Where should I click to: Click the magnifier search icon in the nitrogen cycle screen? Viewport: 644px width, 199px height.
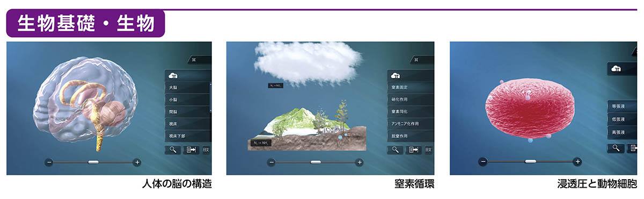coord(395,150)
